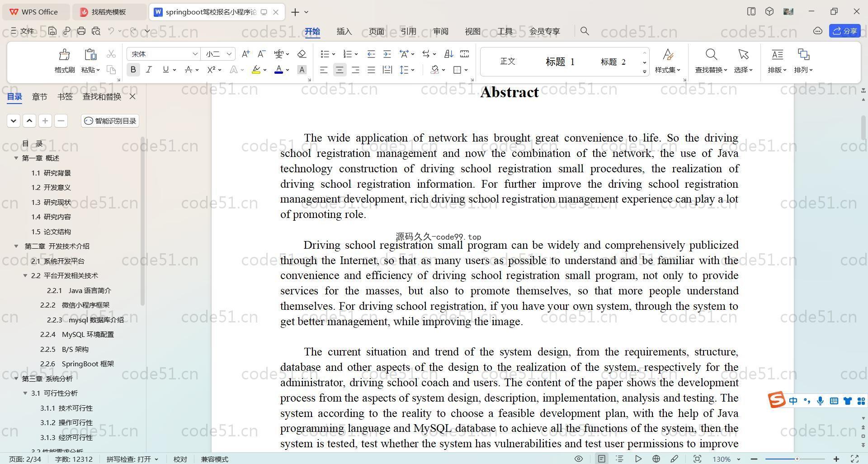Open the font size dropdown (小二)
The image size is (868, 464).
coord(229,54)
